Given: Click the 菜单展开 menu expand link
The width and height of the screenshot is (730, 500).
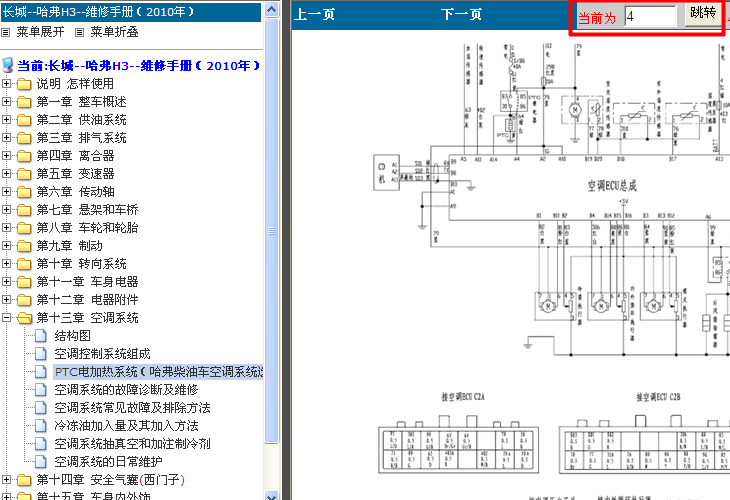Looking at the screenshot, I should click(x=41, y=32).
